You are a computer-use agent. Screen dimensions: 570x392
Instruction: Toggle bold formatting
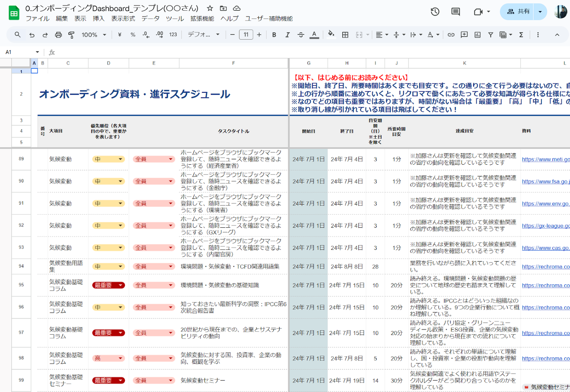[x=274, y=35]
